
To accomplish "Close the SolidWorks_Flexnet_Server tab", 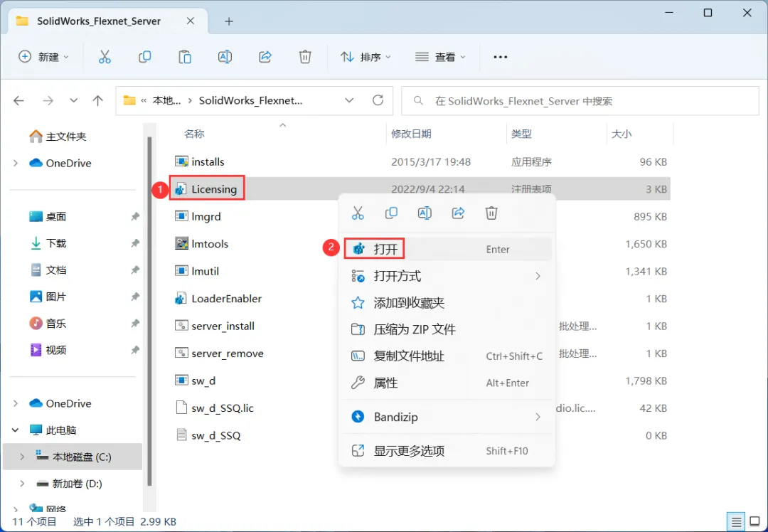I will [x=191, y=21].
